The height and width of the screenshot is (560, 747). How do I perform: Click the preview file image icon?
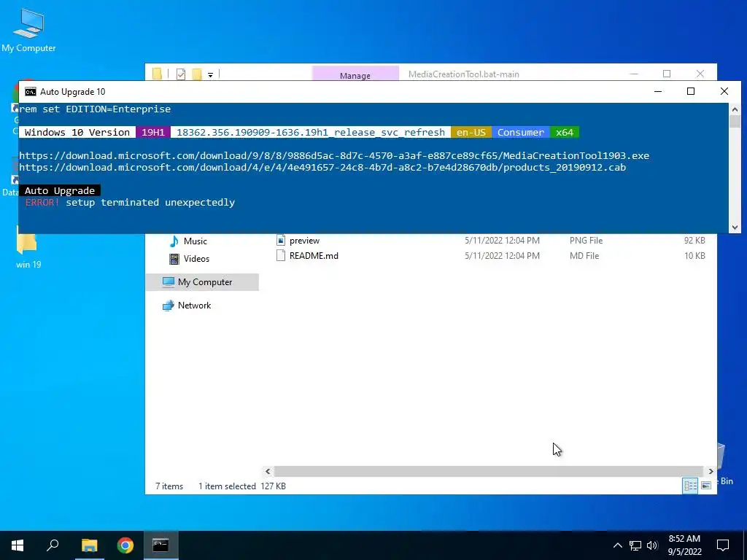pos(281,240)
